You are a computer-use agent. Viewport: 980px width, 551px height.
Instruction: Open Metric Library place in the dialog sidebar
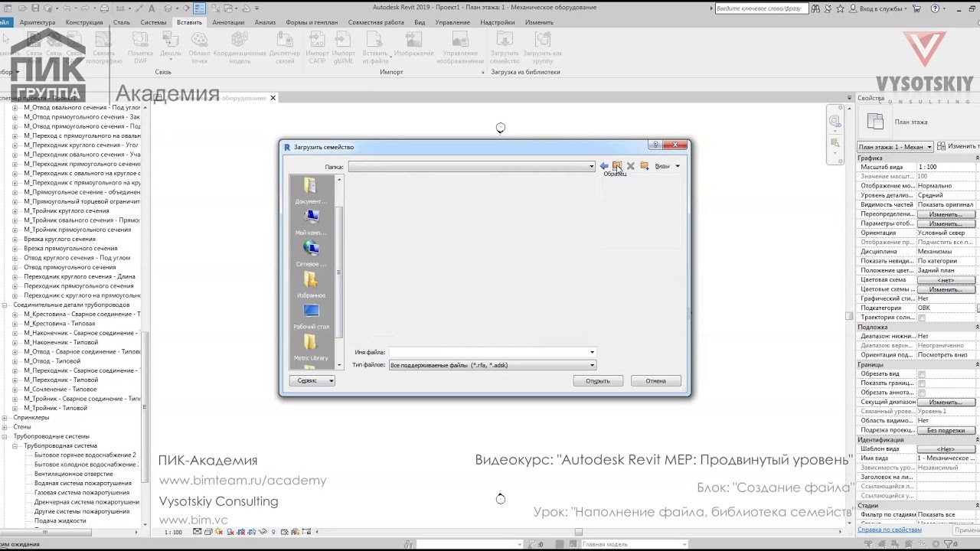tap(310, 347)
